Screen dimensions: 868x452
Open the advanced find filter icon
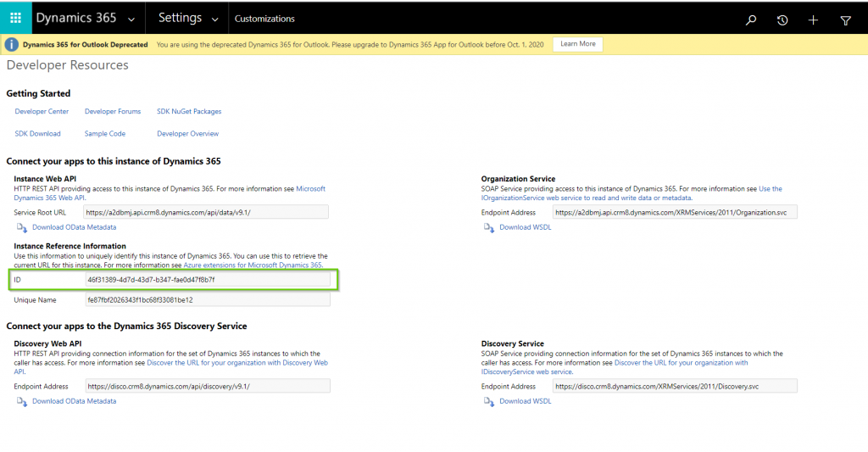pyautogui.click(x=845, y=20)
